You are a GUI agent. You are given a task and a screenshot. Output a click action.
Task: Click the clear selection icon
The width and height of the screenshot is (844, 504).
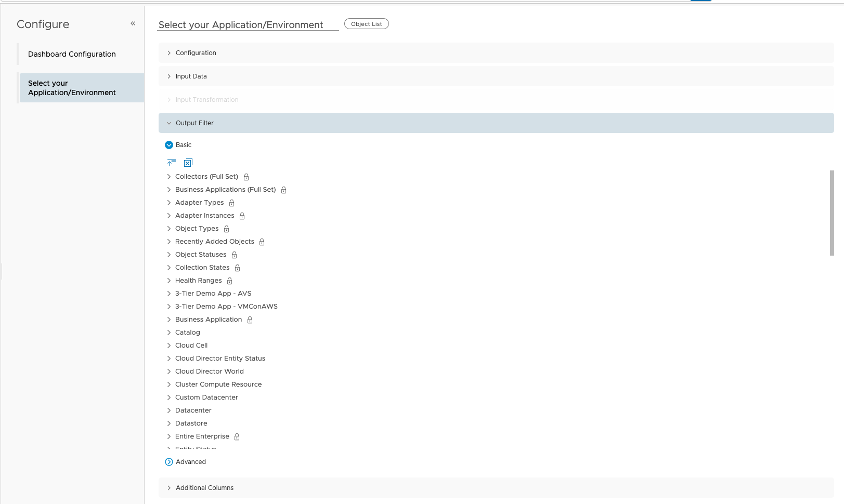pyautogui.click(x=188, y=163)
